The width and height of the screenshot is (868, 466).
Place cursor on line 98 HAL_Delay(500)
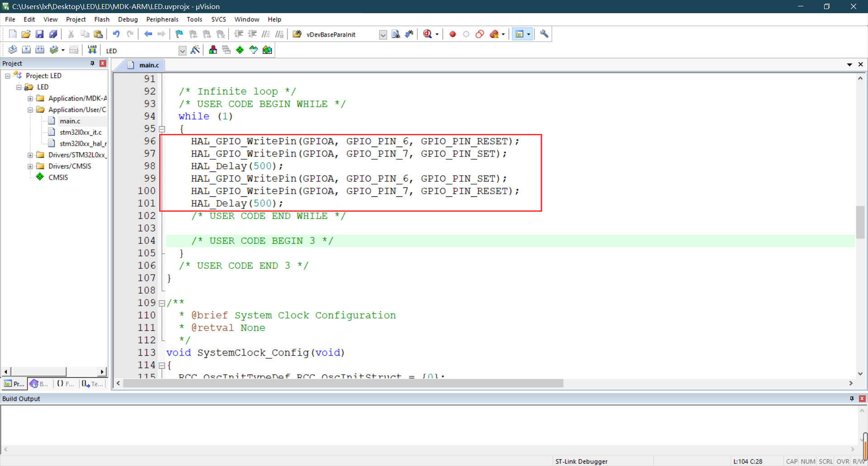236,166
